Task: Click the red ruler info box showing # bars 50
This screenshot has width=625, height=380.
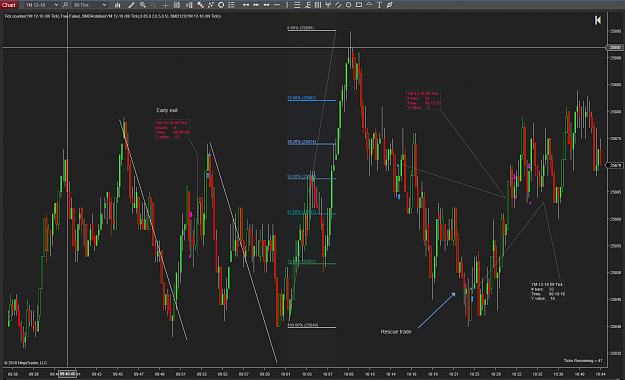Action: [423, 100]
